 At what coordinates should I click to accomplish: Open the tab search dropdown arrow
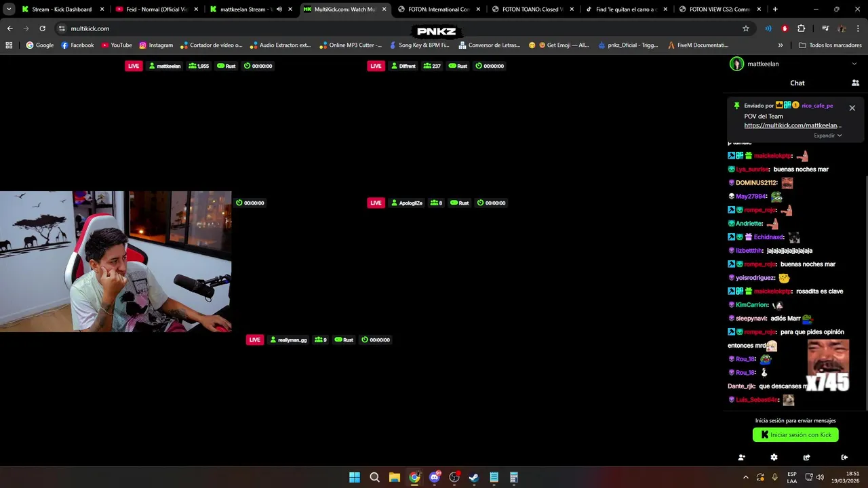pos(8,9)
